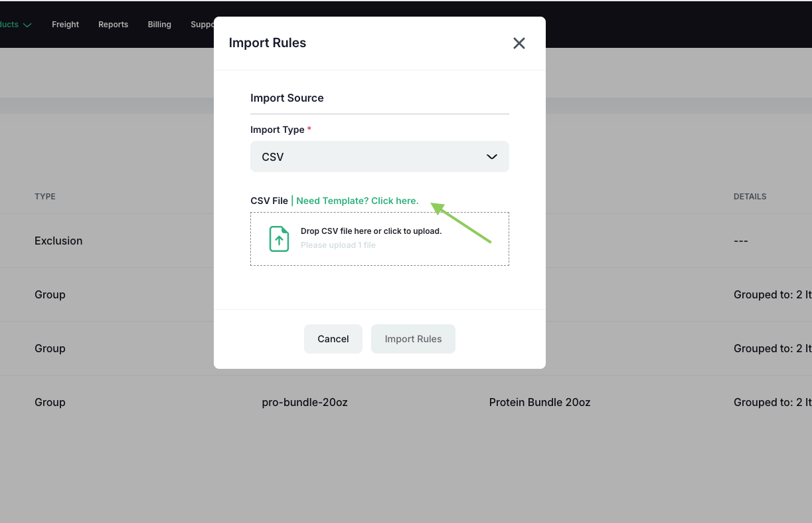Open the Freight menu
Viewport: 812px width, 523px height.
(65, 25)
